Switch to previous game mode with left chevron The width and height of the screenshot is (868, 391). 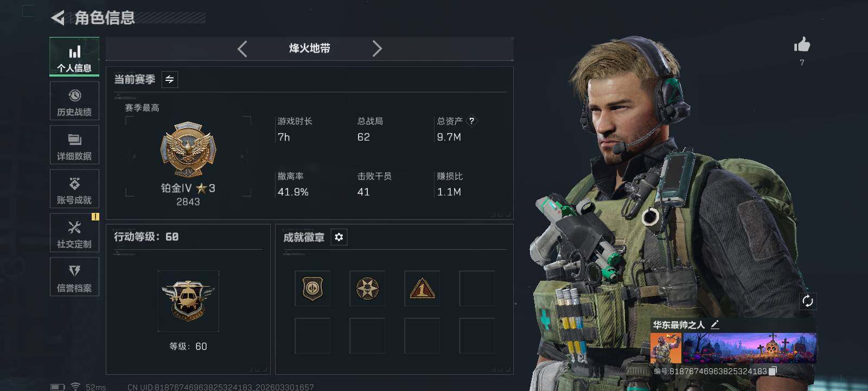pyautogui.click(x=242, y=49)
